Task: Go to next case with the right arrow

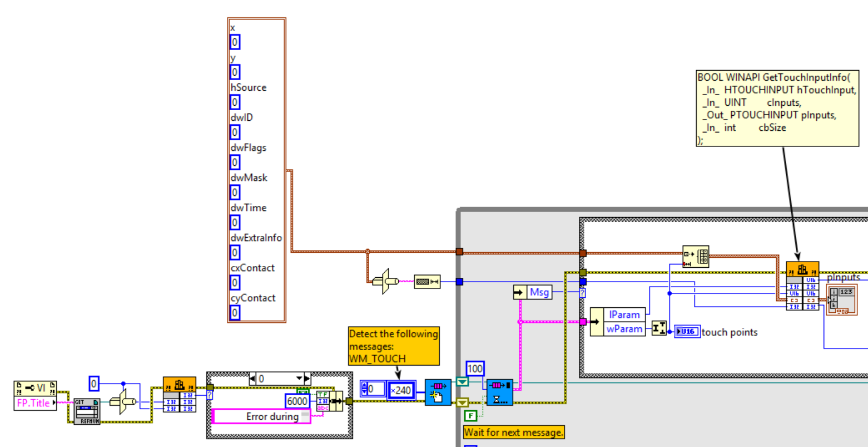Action: coord(306,379)
